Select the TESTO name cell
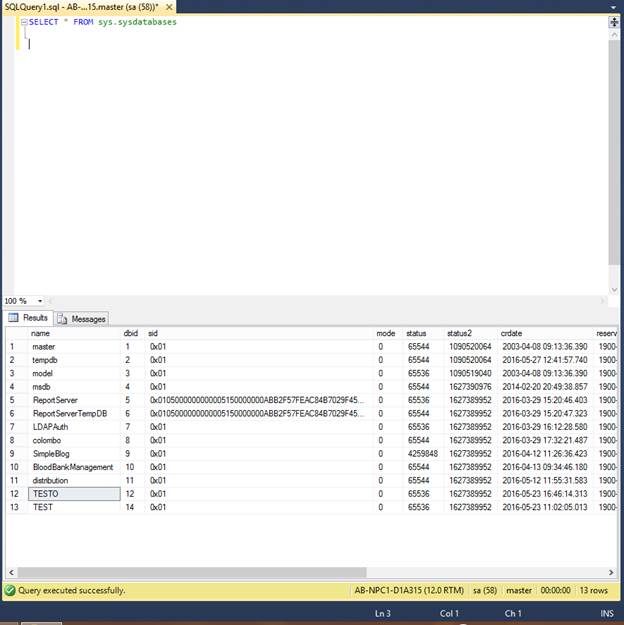The height and width of the screenshot is (625, 624). pyautogui.click(x=75, y=494)
